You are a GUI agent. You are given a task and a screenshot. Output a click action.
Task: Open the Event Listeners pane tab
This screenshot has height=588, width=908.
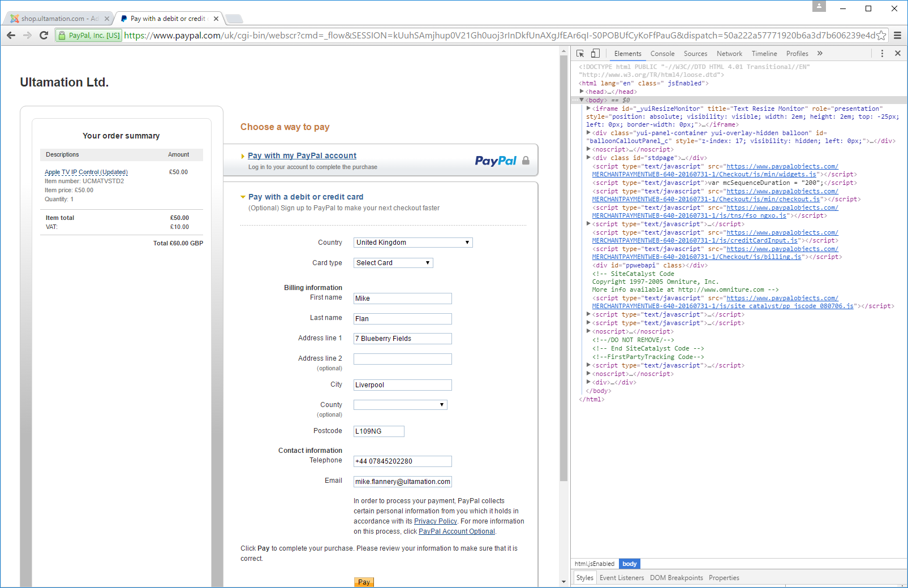point(621,578)
